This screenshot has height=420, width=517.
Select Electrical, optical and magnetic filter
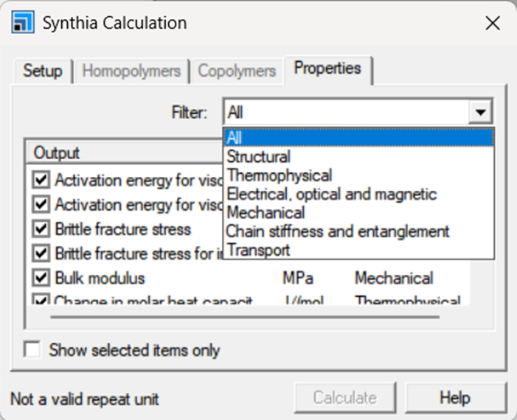pyautogui.click(x=332, y=194)
